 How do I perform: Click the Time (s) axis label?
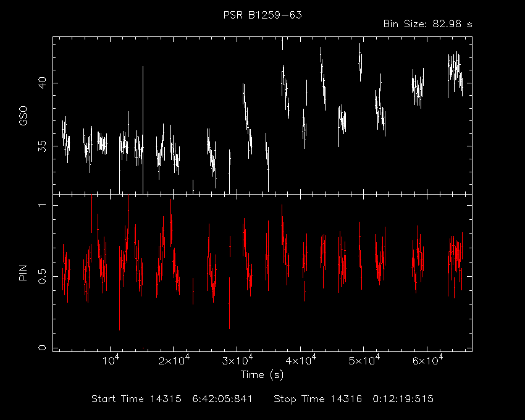point(262,374)
